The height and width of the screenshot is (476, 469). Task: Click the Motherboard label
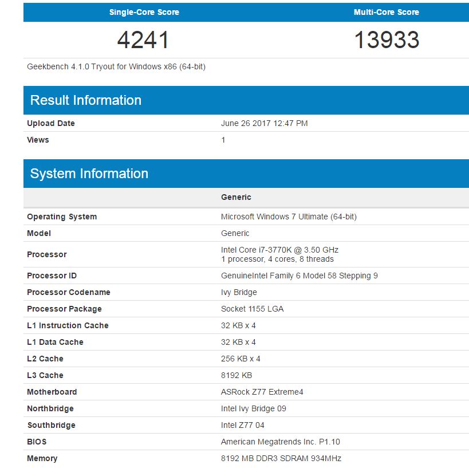tap(52, 392)
